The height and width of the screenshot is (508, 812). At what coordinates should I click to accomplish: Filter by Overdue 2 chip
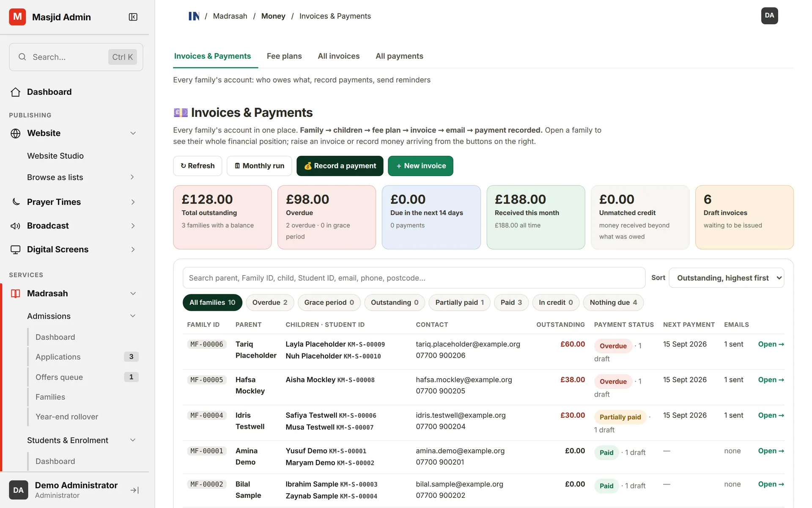tap(270, 302)
